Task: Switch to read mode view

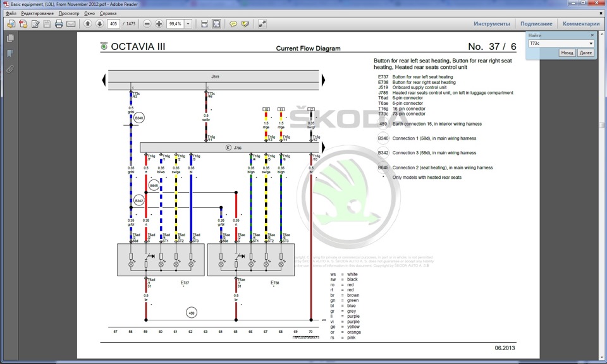Action: point(262,24)
